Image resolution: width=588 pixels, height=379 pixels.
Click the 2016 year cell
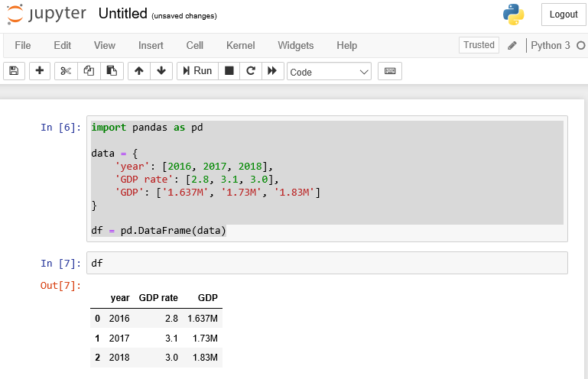click(119, 319)
